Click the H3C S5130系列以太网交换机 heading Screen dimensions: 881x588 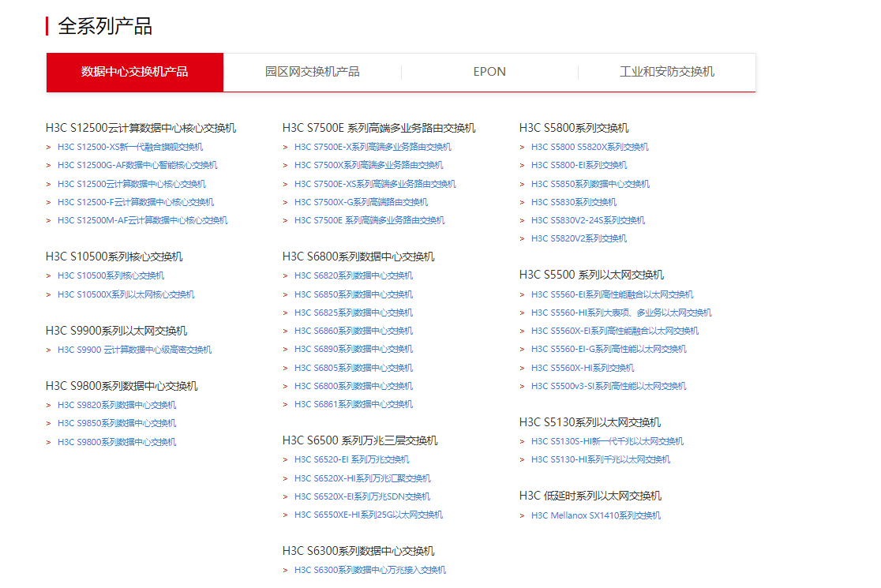(590, 422)
